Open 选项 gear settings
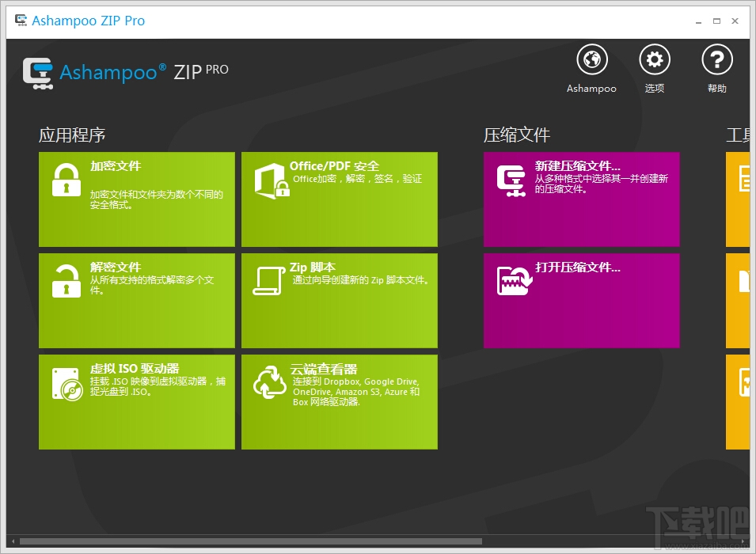Viewport: 756px width, 554px height. pyautogui.click(x=654, y=60)
